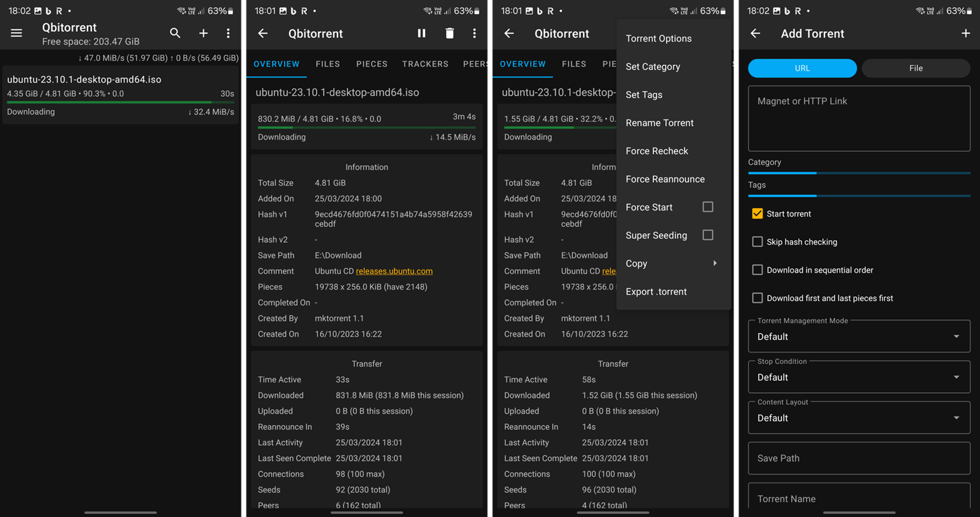Tap plus icon beside the search icon
980x517 pixels.
[x=203, y=33]
